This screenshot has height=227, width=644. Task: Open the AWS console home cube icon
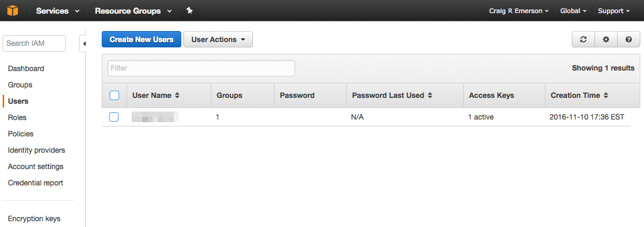pos(11,11)
